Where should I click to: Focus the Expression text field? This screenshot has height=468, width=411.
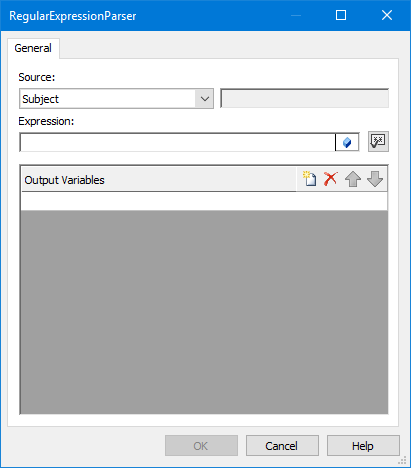(x=177, y=142)
